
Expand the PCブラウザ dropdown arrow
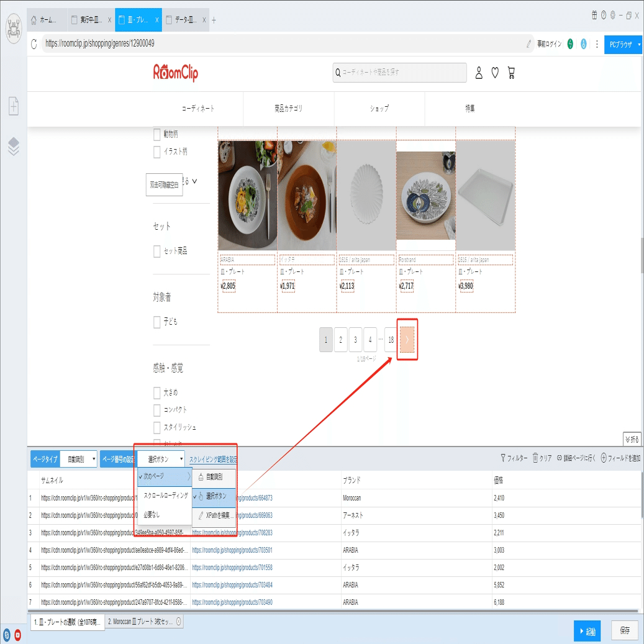pos(638,44)
